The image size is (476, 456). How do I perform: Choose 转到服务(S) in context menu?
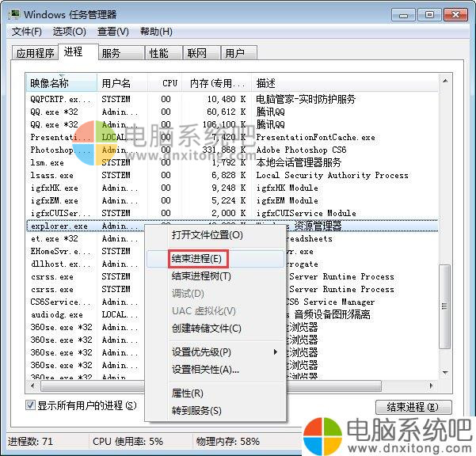215,411
